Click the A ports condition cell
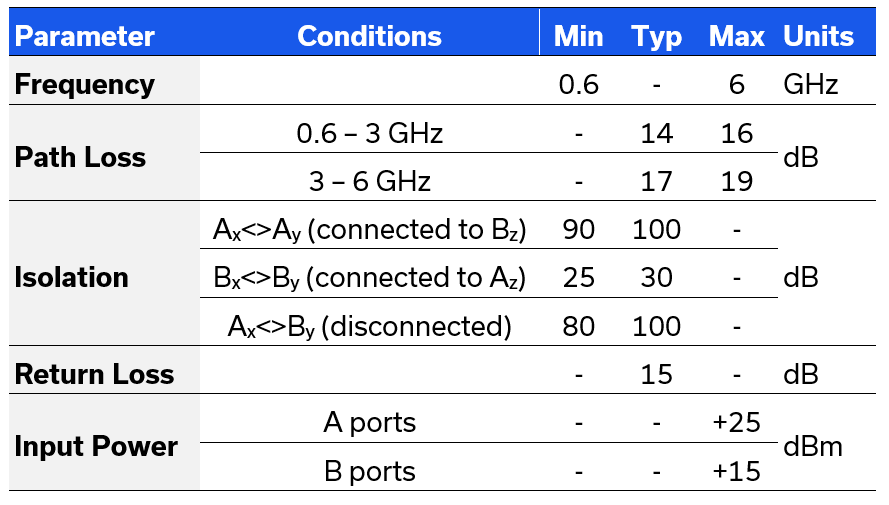 369,423
